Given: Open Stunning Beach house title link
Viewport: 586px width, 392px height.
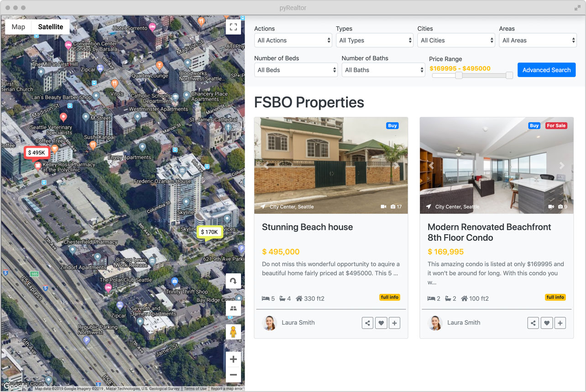Looking at the screenshot, I should (x=307, y=227).
